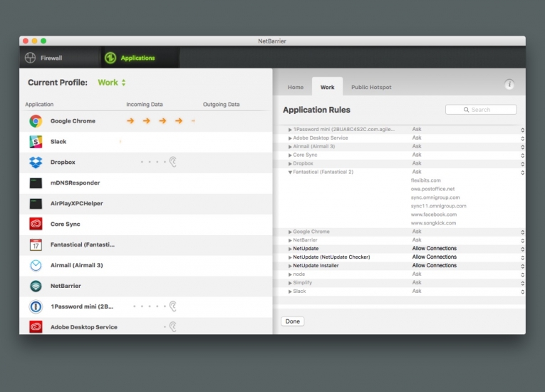The width and height of the screenshot is (545, 392).
Task: Change NetUpdate Allow Connections stepper
Action: point(522,249)
